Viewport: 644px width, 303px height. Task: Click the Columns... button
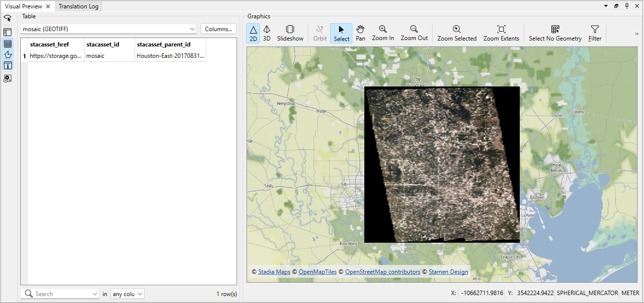[218, 29]
